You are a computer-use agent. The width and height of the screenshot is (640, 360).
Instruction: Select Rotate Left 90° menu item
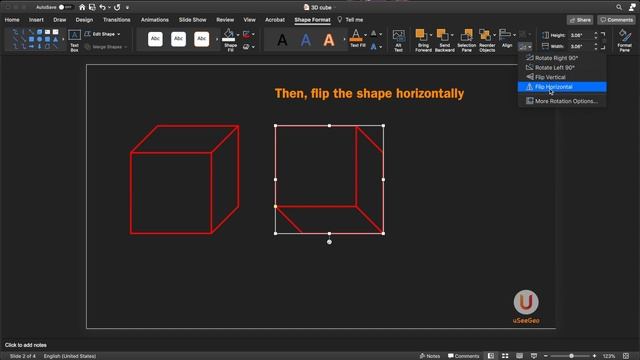pyautogui.click(x=562, y=67)
